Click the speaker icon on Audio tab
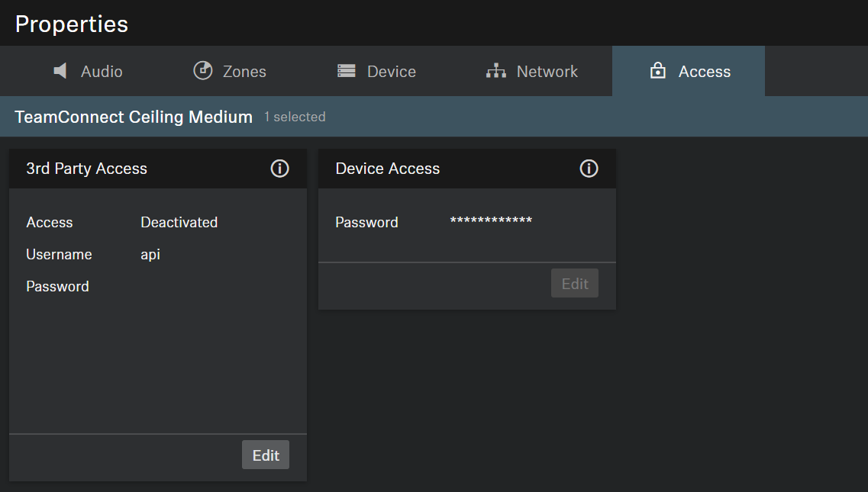868x492 pixels. coord(60,71)
